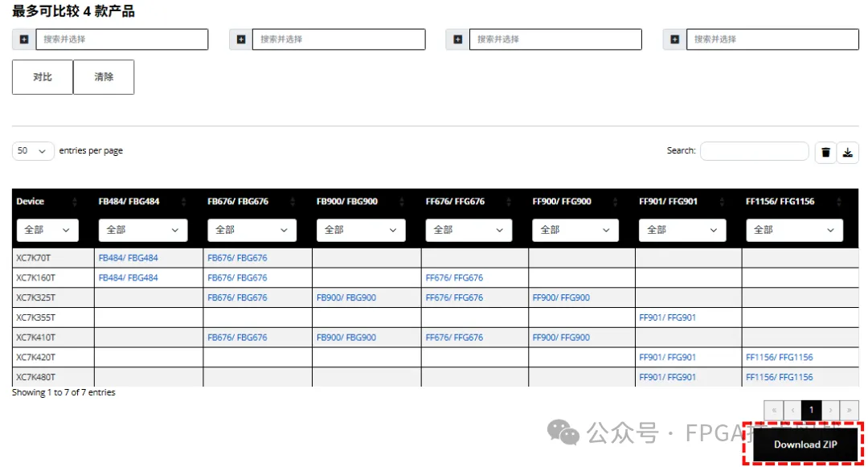The width and height of the screenshot is (868, 467).
Task: Open the Device column filter dropdown
Action: (47, 230)
